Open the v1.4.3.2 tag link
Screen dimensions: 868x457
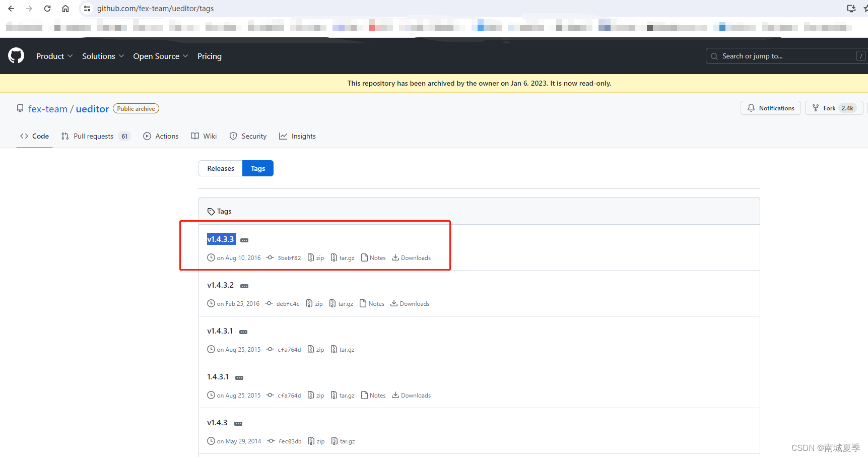[x=221, y=285]
